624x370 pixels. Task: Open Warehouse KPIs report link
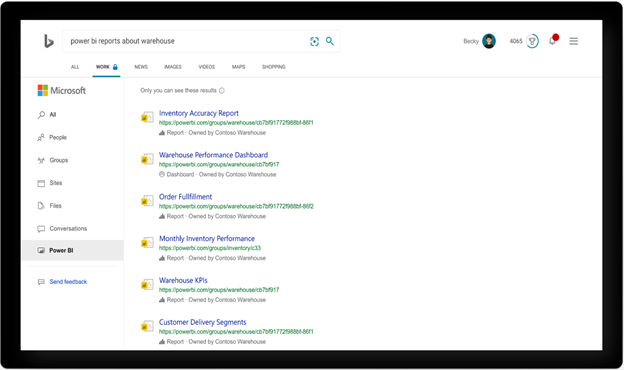click(x=183, y=280)
